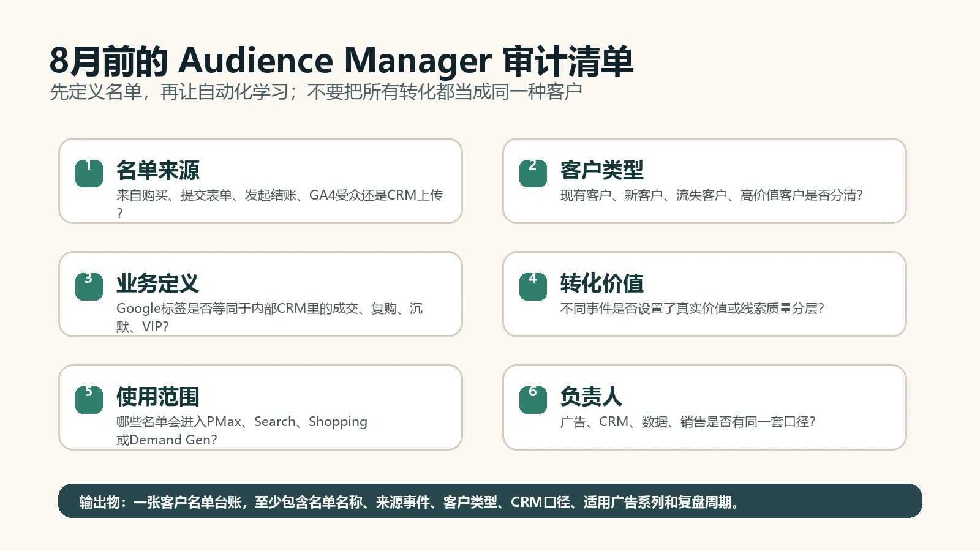Select the subtitle starting with 先定义名单
Screen dimensions: 980x551
pyautogui.click(x=316, y=92)
